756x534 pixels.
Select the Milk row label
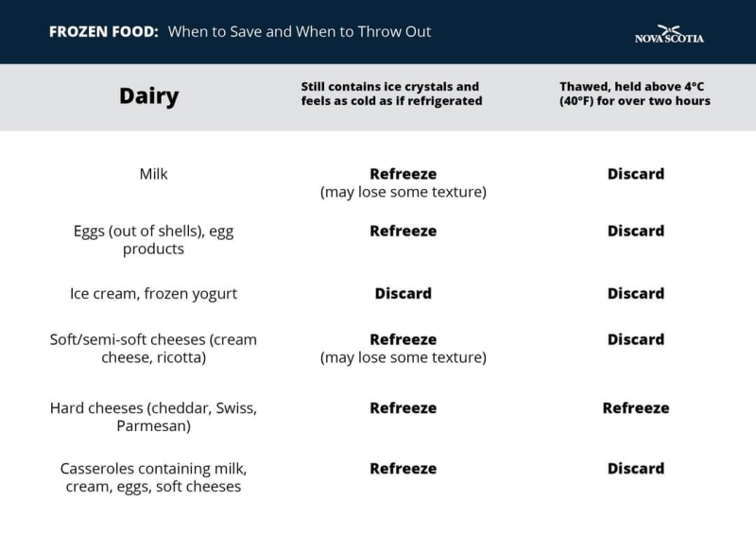(153, 174)
